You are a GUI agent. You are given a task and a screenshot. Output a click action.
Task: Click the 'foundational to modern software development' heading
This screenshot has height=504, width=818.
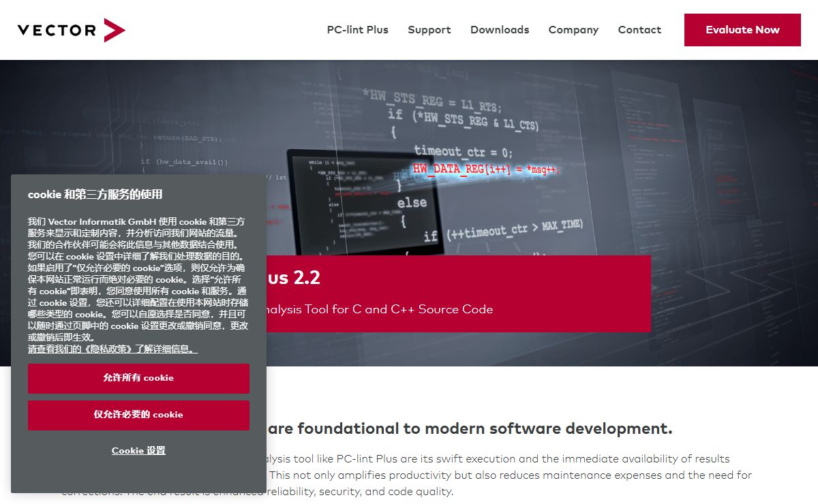[x=485, y=428]
